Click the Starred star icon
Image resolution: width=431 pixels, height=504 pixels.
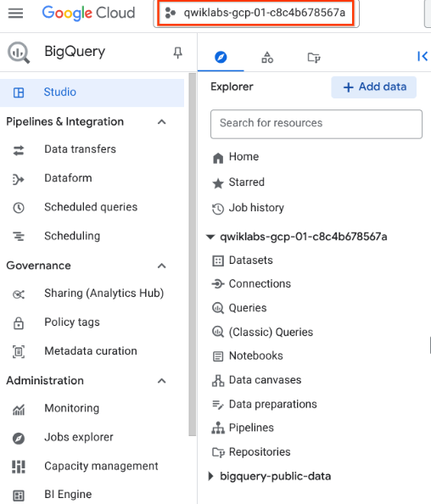click(218, 183)
